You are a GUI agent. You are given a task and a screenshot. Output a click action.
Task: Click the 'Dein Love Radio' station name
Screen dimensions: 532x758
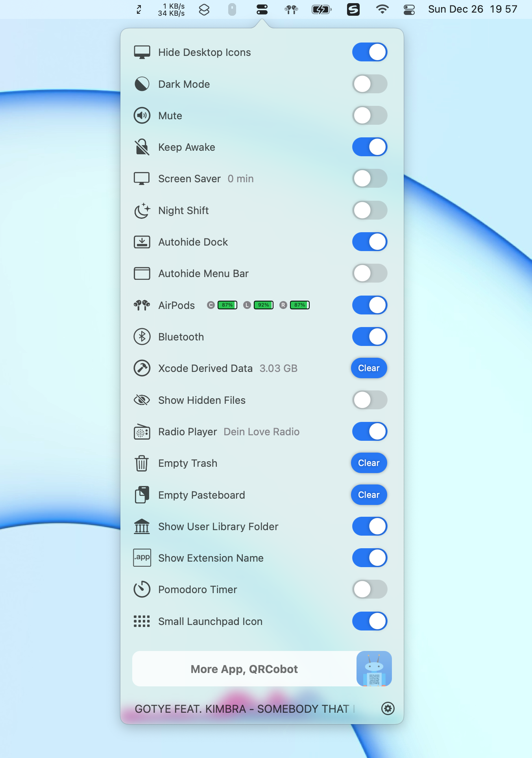262,432
